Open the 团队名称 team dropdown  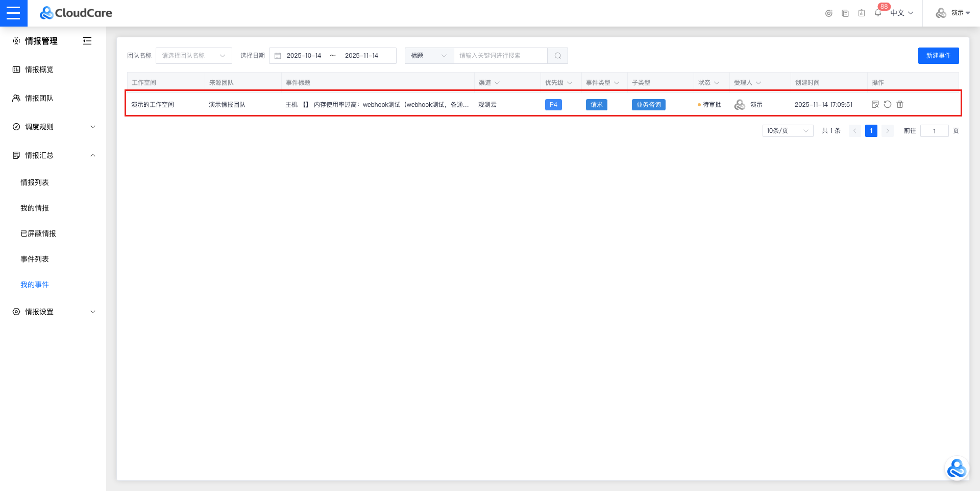193,56
